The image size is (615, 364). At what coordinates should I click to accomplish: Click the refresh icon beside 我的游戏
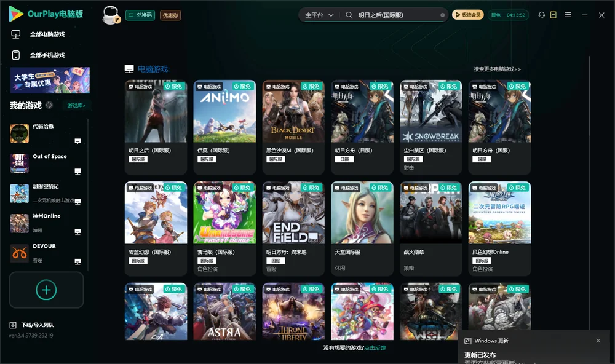[49, 105]
